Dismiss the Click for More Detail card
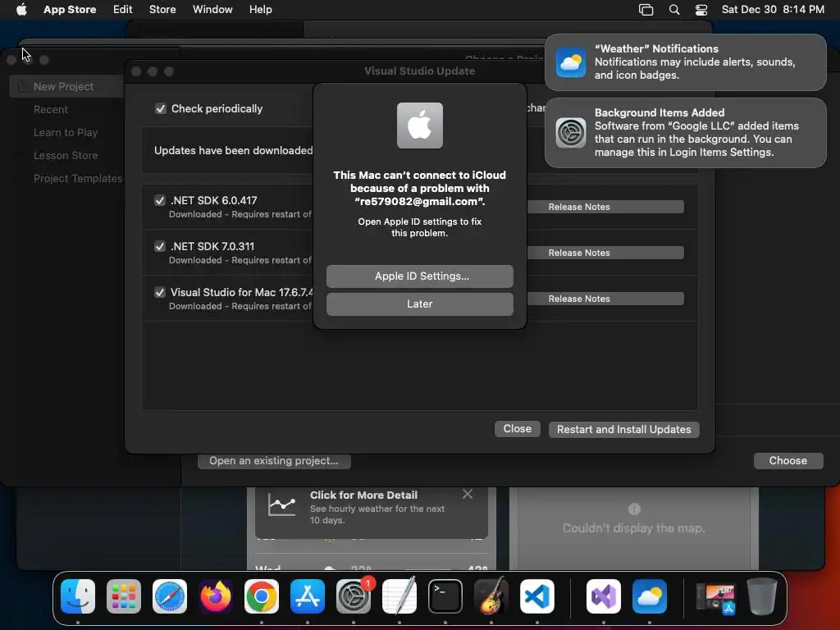 [x=468, y=494]
